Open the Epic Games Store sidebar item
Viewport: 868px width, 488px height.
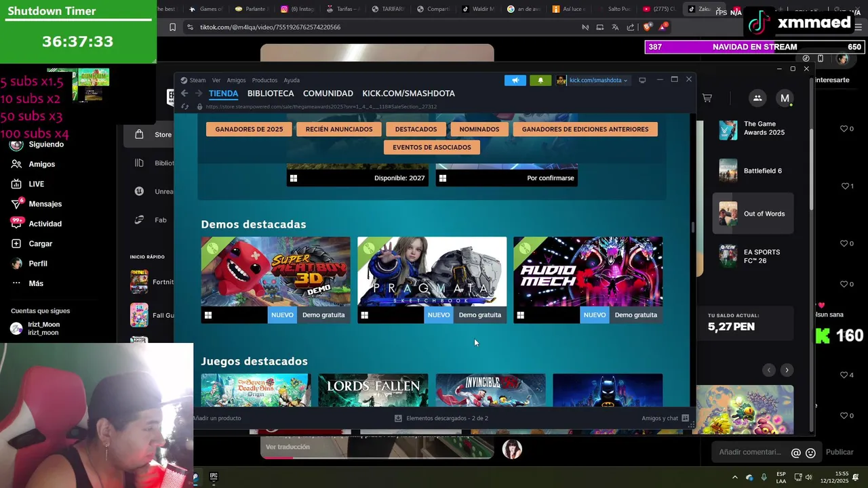pos(154,134)
